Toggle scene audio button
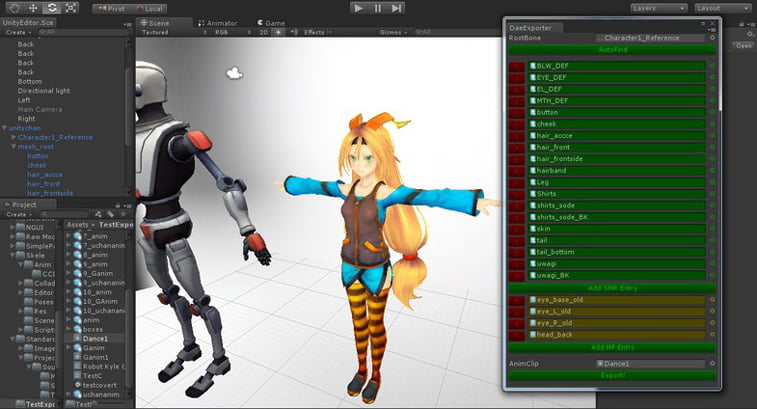Image resolution: width=757 pixels, height=409 pixels. pyautogui.click(x=294, y=32)
